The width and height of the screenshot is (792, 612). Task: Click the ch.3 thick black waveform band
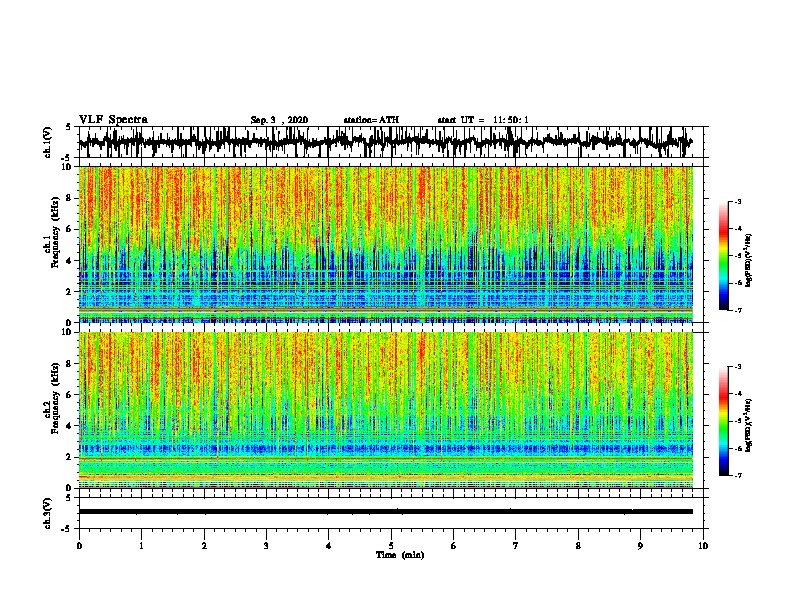(386, 512)
